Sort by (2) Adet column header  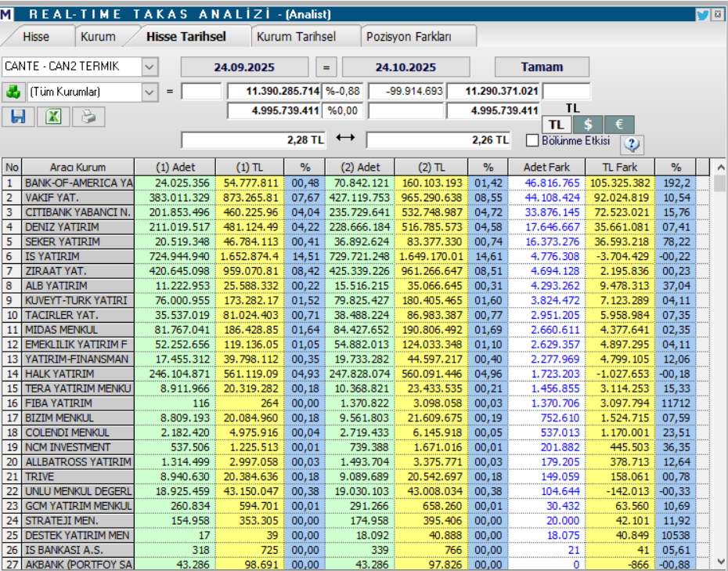coord(360,168)
